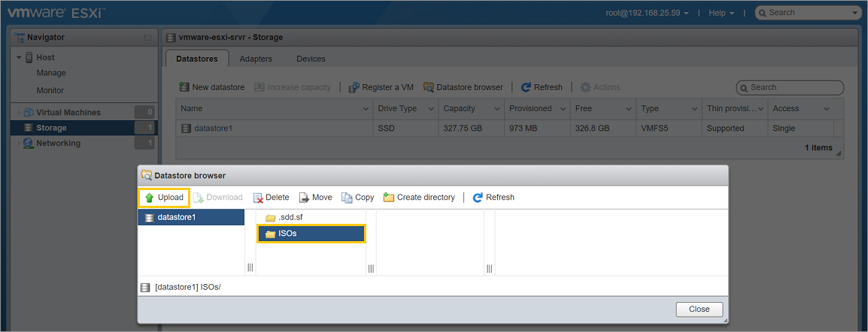Open the header search dropdown arrow
Viewport: 868px width, 332px height.
(857, 13)
